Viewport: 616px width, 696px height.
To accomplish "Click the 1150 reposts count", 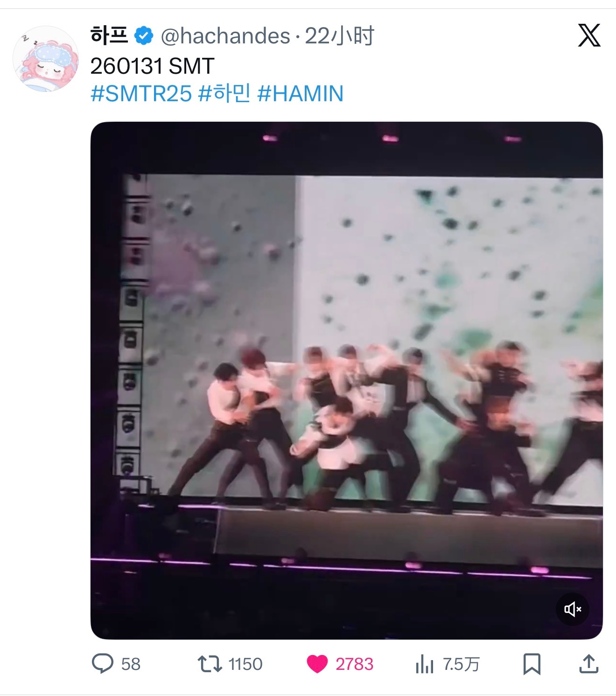I will tap(245, 664).
